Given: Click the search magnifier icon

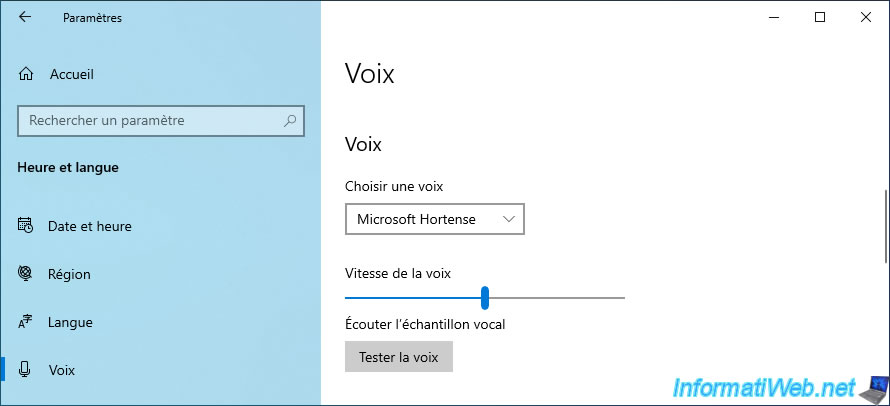Looking at the screenshot, I should 290,121.
